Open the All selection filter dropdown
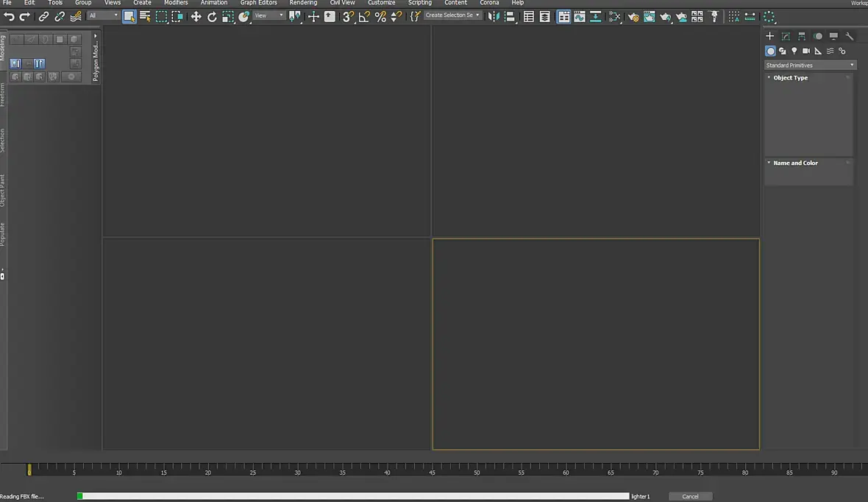This screenshot has height=502, width=868. [104, 15]
